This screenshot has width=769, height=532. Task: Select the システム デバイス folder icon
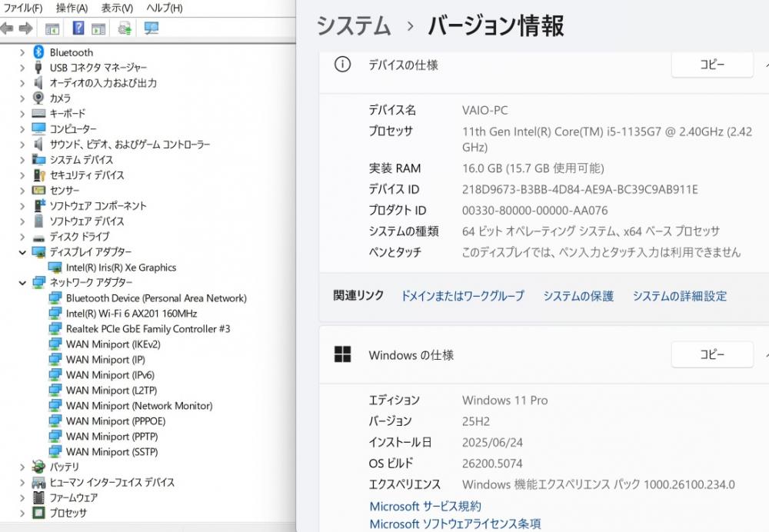tap(38, 159)
